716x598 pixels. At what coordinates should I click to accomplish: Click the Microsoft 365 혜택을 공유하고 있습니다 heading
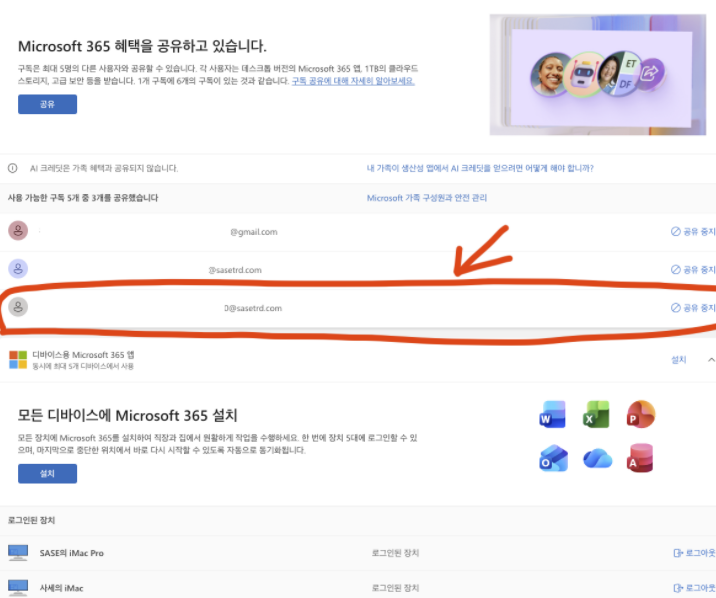click(142, 46)
